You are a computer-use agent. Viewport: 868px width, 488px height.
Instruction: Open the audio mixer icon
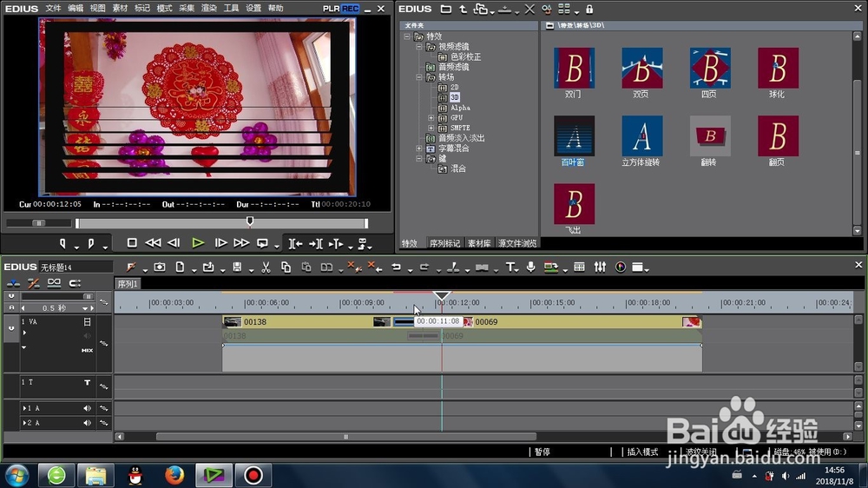pyautogui.click(x=600, y=267)
